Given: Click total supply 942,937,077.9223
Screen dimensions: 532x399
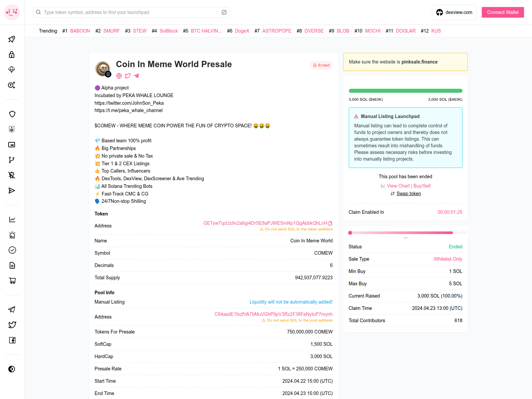Looking at the screenshot, I should click(314, 278).
